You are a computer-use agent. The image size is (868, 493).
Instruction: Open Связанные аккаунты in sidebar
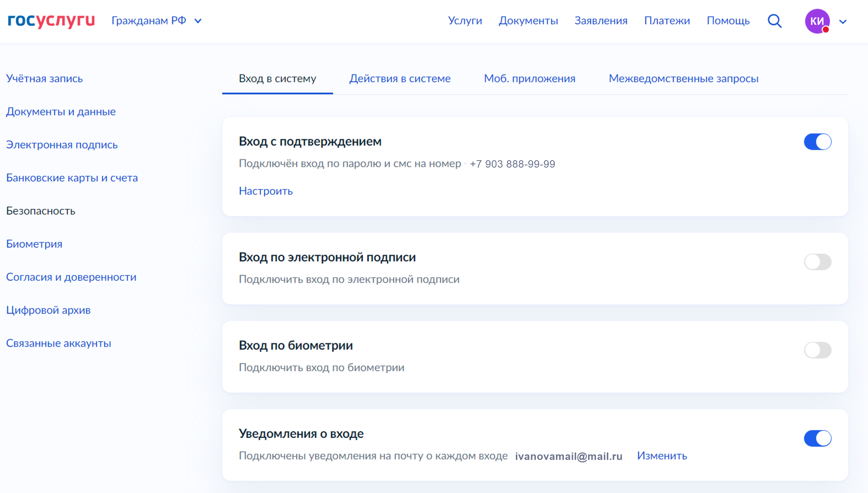point(58,343)
